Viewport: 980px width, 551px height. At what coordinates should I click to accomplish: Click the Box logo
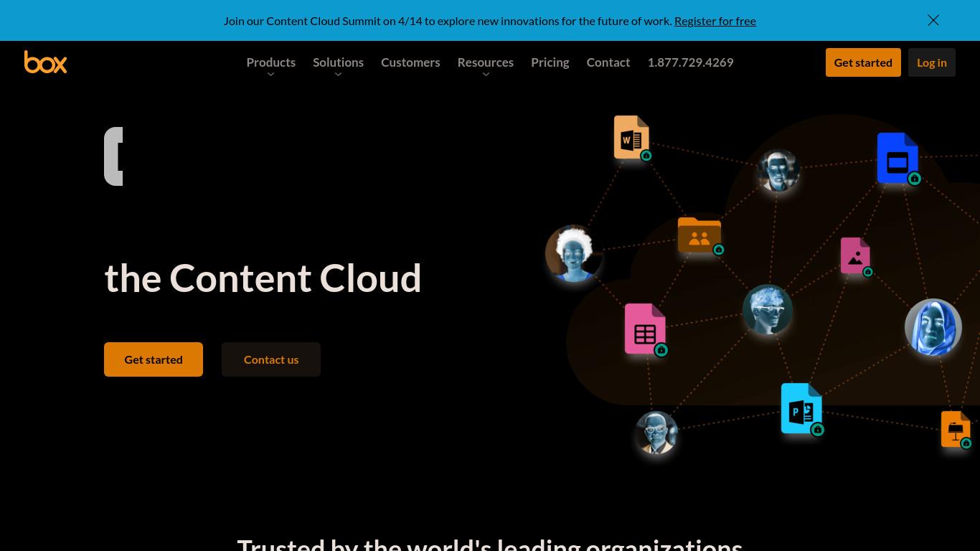(x=45, y=62)
